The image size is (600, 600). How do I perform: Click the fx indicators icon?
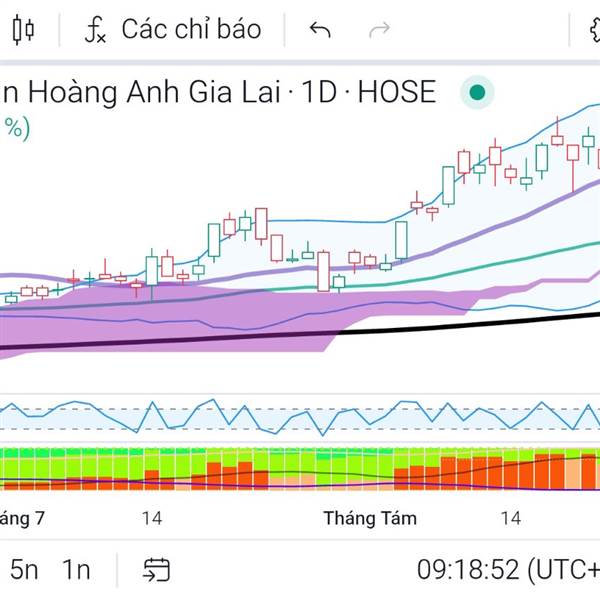point(95,30)
